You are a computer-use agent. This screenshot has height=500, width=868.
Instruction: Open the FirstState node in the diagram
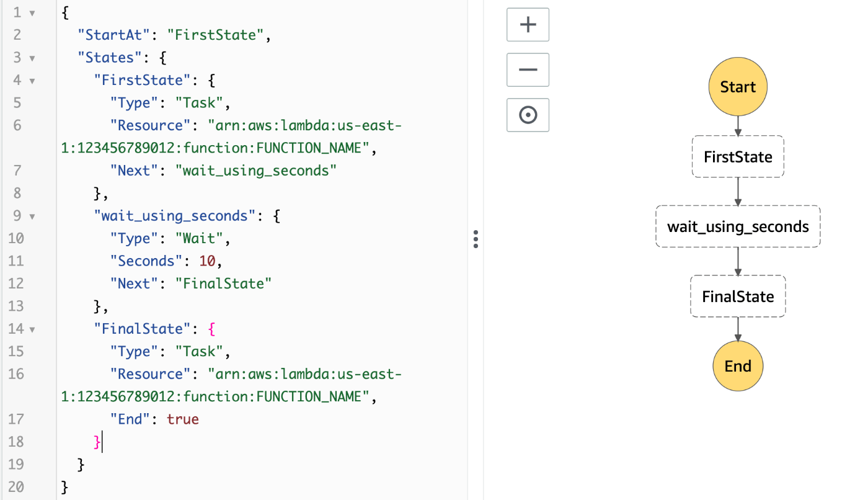(x=738, y=156)
